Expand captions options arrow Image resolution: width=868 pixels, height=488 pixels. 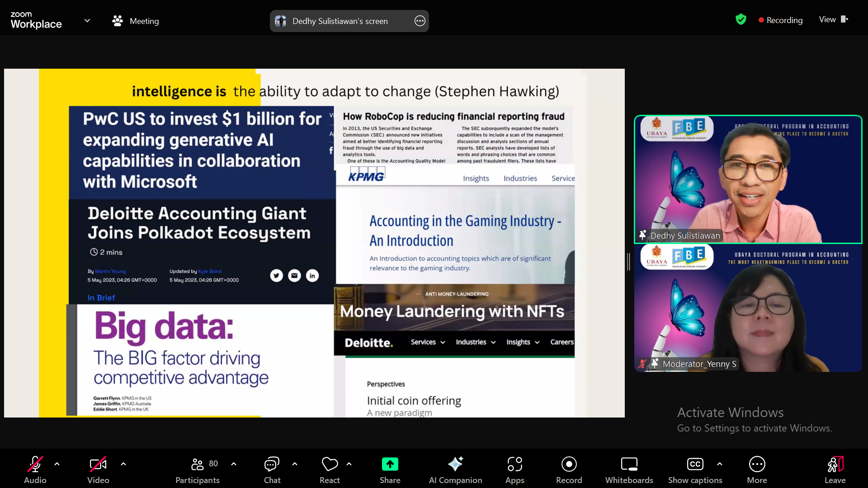pos(720,464)
